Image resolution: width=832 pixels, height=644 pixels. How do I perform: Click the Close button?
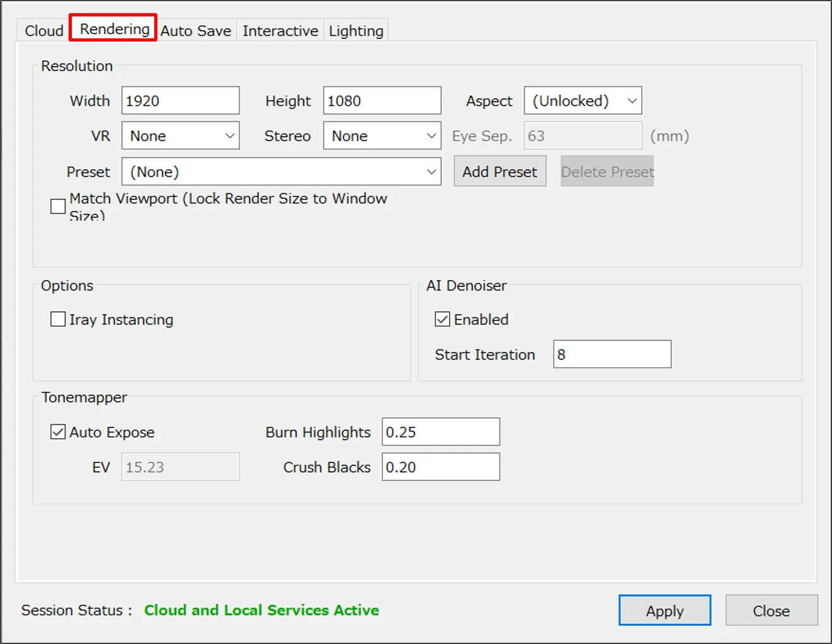[772, 611]
